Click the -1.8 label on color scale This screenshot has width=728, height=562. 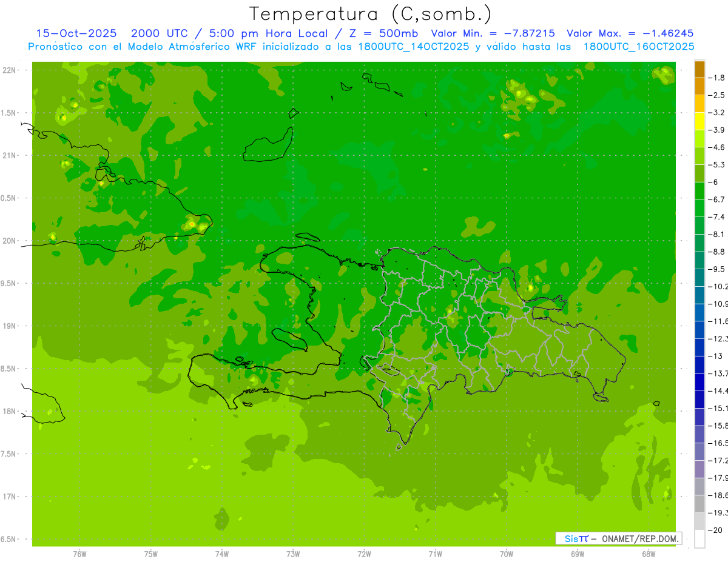[x=718, y=78]
